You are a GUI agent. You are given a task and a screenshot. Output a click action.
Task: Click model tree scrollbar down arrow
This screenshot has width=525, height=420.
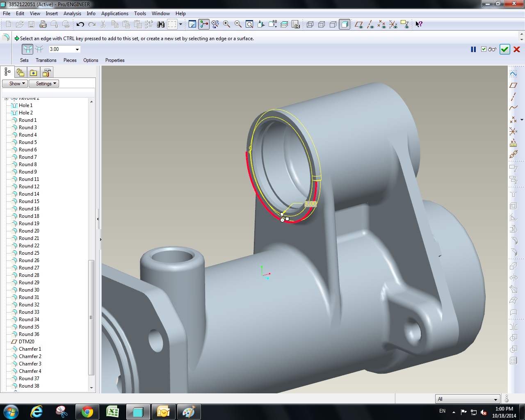point(91,388)
